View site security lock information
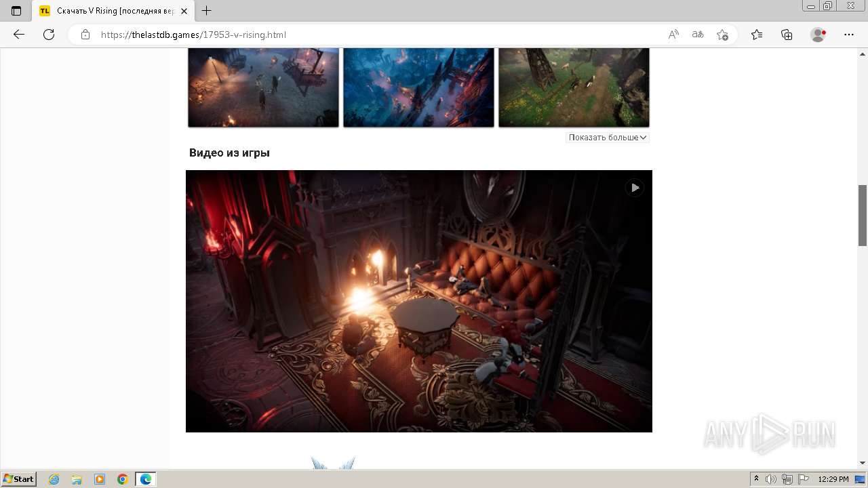The image size is (868, 488). pos(85,35)
